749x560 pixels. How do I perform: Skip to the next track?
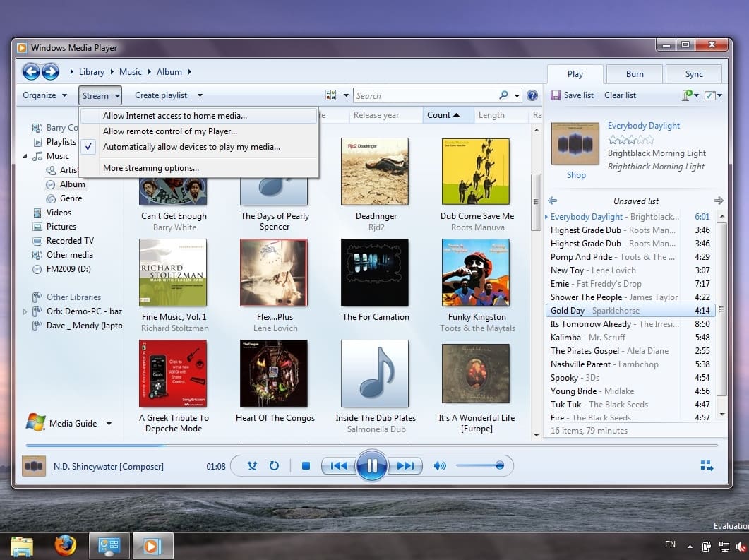[405, 466]
